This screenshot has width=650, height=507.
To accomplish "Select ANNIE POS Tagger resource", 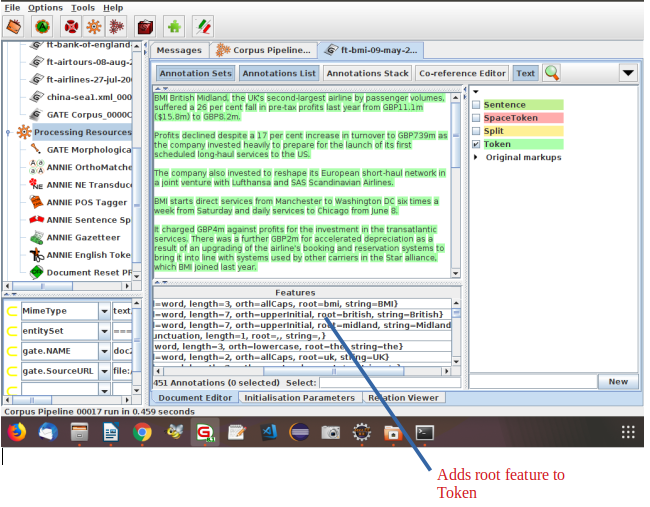I will click(x=79, y=202).
